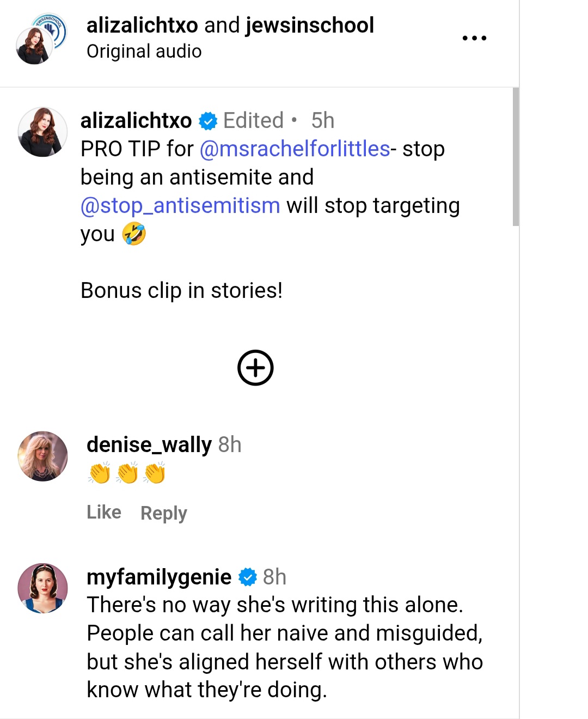This screenshot has width=588, height=719.
Task: Reply to denise_wally's comment
Action: (164, 513)
